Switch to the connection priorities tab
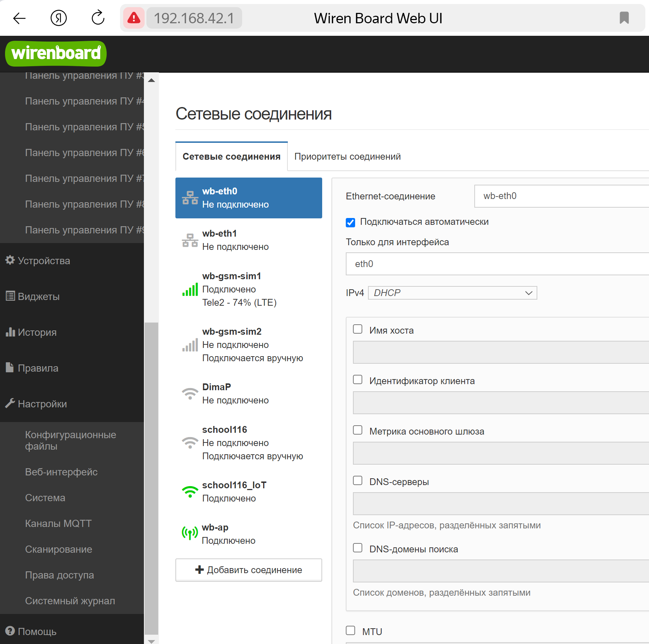This screenshot has width=649, height=644. click(347, 156)
